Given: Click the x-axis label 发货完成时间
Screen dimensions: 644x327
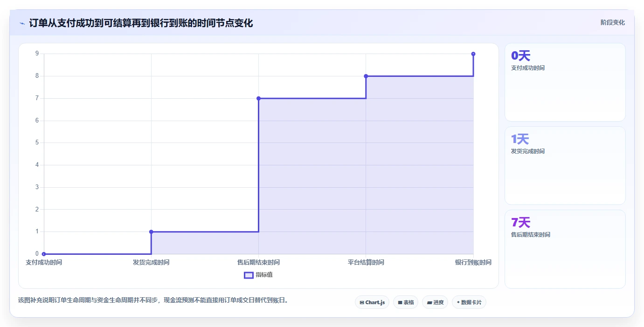Looking at the screenshot, I should tap(151, 262).
